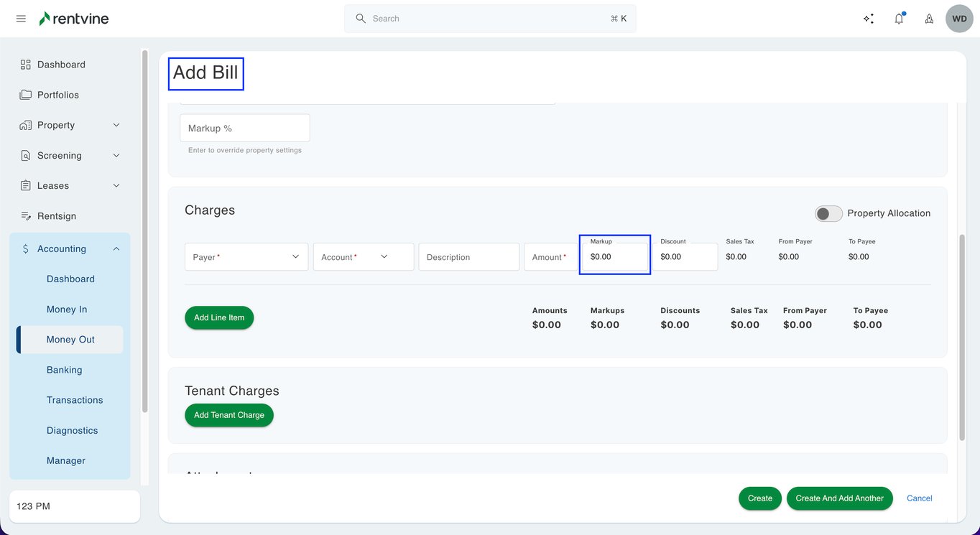Click the Add Line Item button

219,317
